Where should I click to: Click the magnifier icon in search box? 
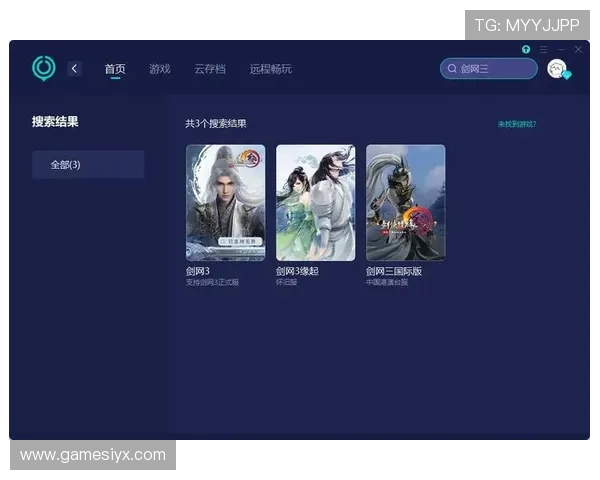click(x=452, y=69)
